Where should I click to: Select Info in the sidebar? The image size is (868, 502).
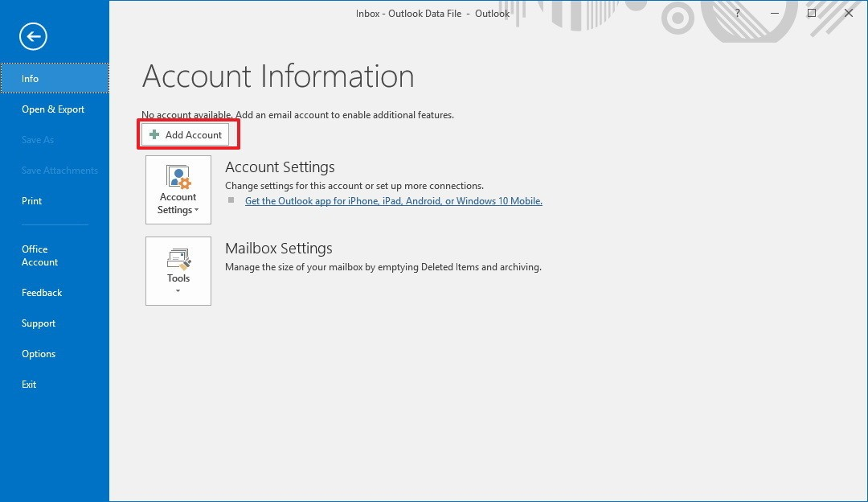coord(30,78)
